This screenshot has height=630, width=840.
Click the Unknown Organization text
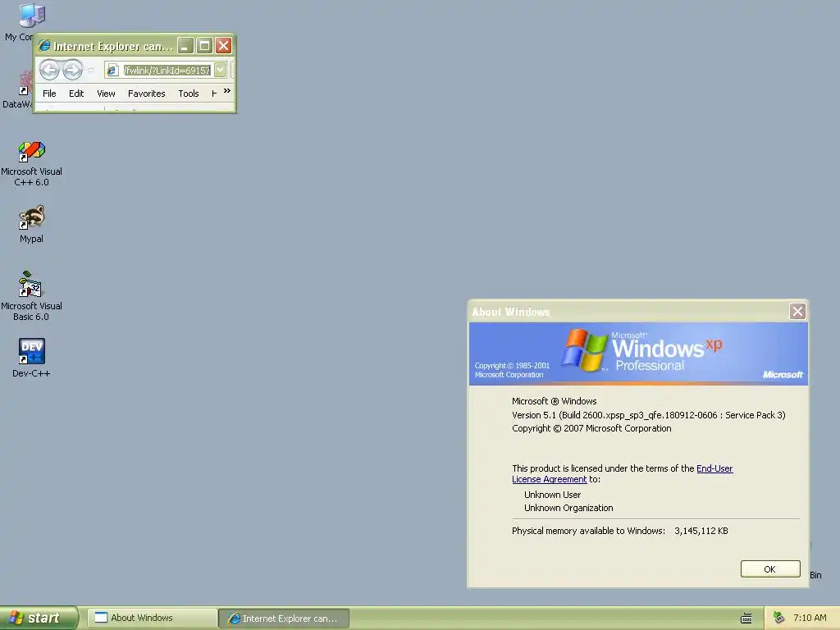568,508
